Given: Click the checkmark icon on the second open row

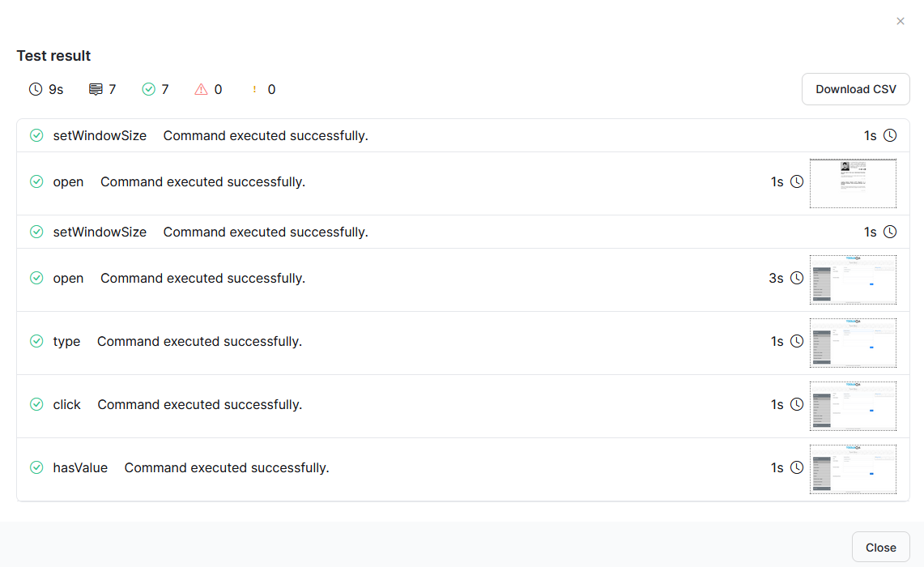Looking at the screenshot, I should tap(36, 278).
